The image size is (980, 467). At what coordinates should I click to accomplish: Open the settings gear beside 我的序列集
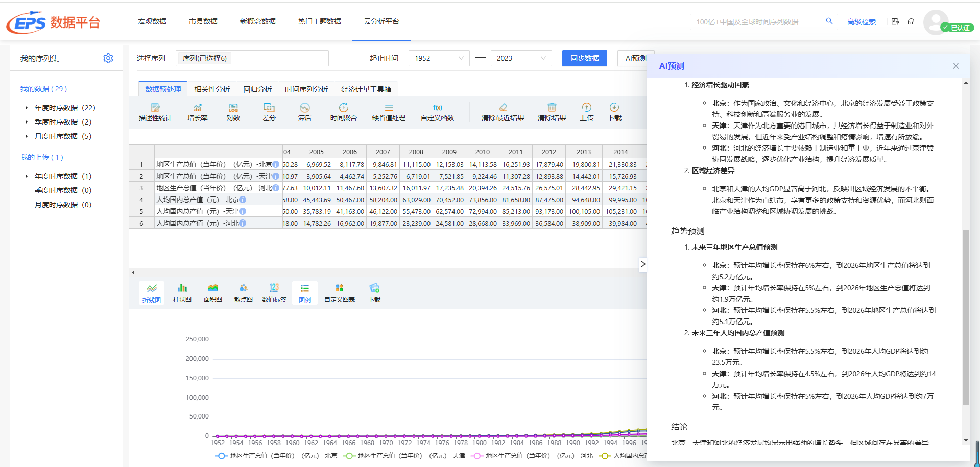(108, 58)
